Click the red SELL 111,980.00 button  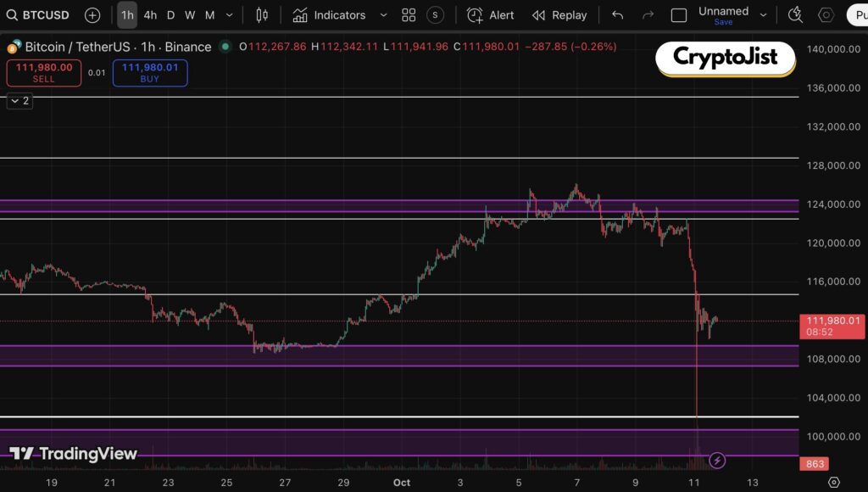tap(44, 73)
